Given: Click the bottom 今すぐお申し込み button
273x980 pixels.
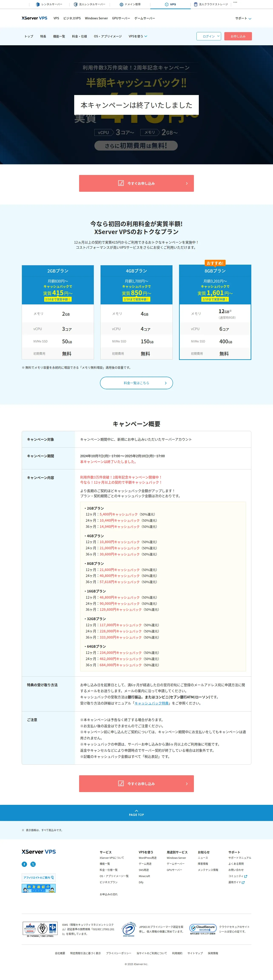Looking at the screenshot, I should 136,784.
